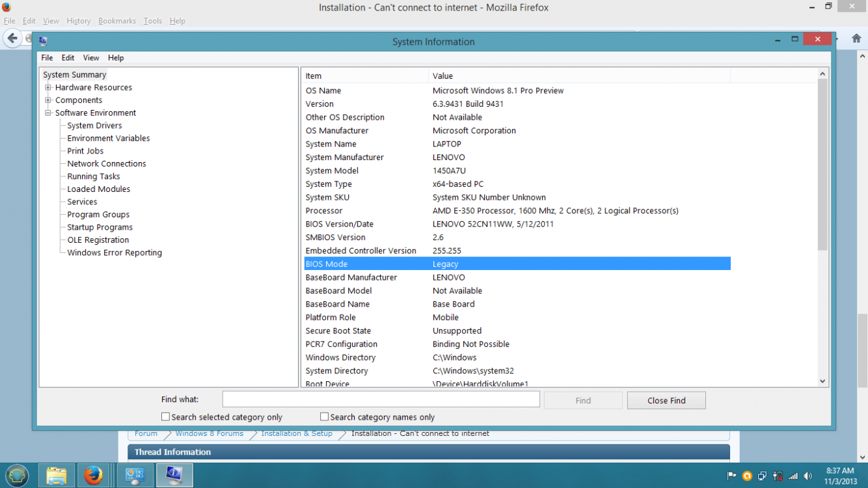The width and height of the screenshot is (868, 488).
Task: Select the Secure Boot State row
Action: tap(517, 331)
